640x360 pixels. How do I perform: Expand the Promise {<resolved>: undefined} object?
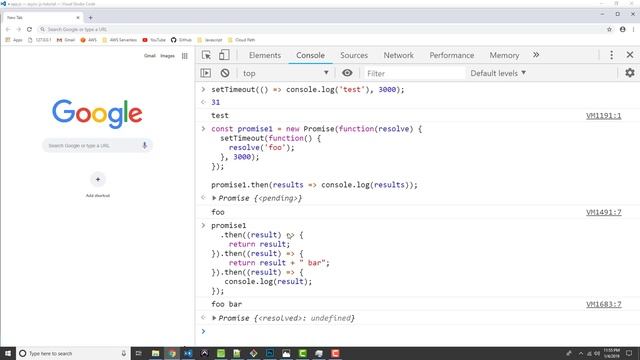214,318
